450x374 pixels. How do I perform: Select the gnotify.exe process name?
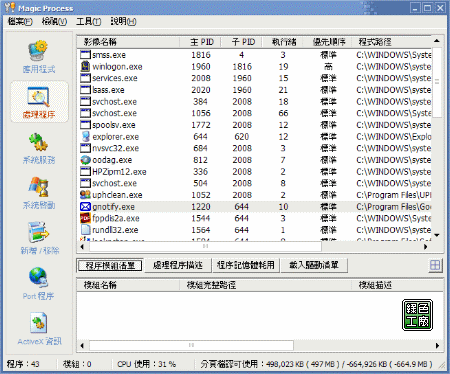click(x=114, y=207)
